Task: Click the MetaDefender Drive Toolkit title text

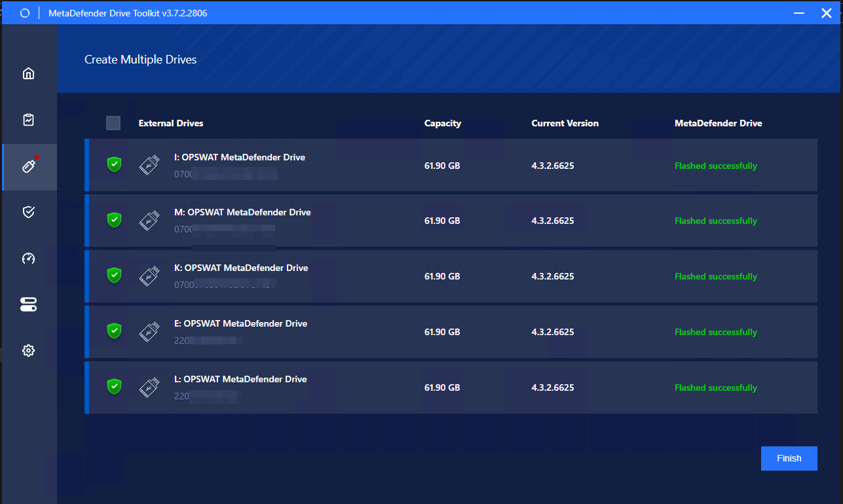Action: (x=128, y=13)
